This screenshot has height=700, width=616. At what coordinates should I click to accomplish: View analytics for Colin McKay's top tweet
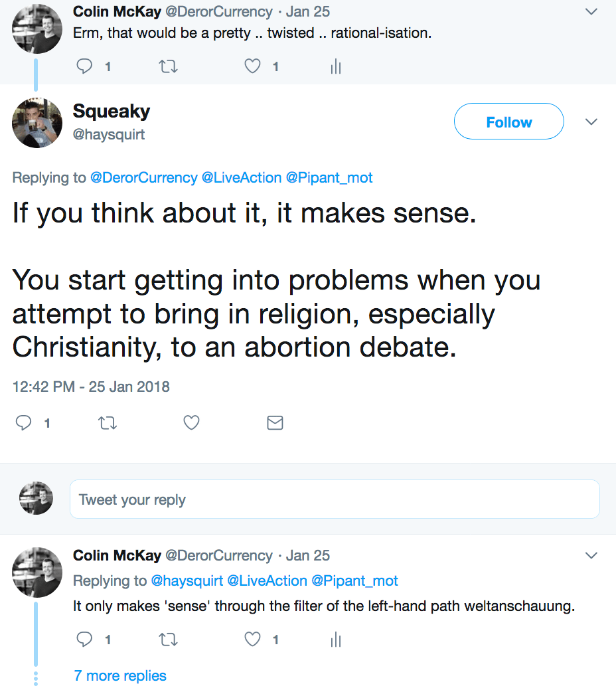tap(335, 66)
